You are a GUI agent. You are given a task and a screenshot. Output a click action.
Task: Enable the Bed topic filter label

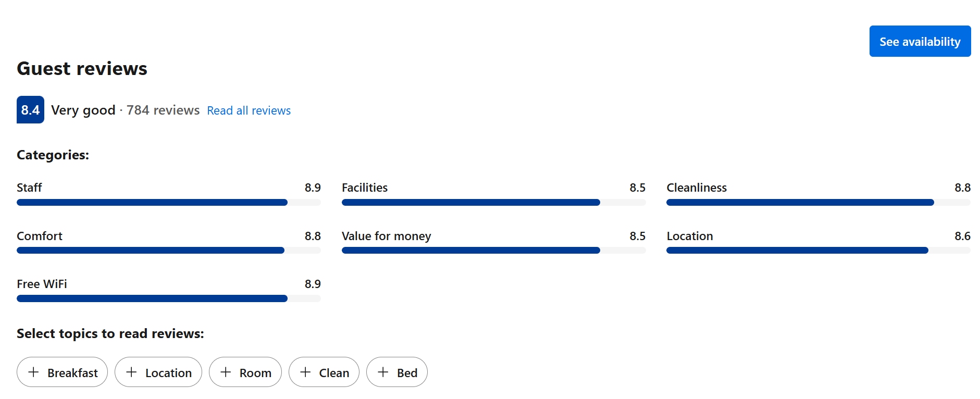pos(407,373)
